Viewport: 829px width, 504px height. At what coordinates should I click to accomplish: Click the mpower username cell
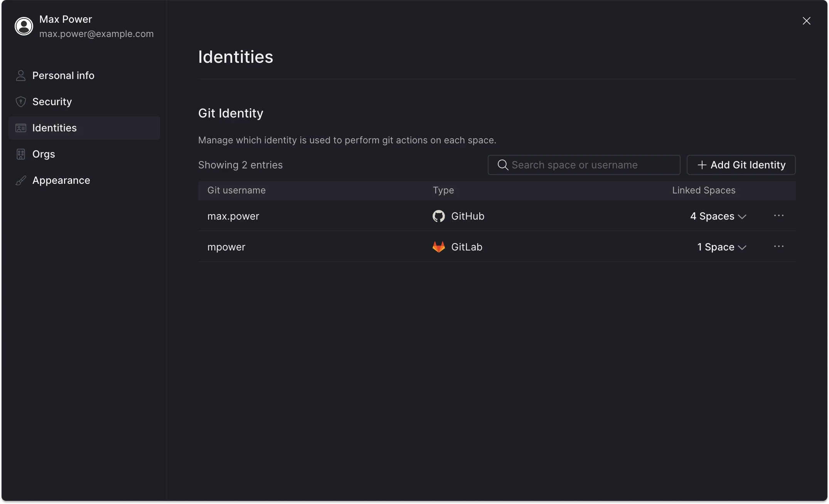pos(226,247)
